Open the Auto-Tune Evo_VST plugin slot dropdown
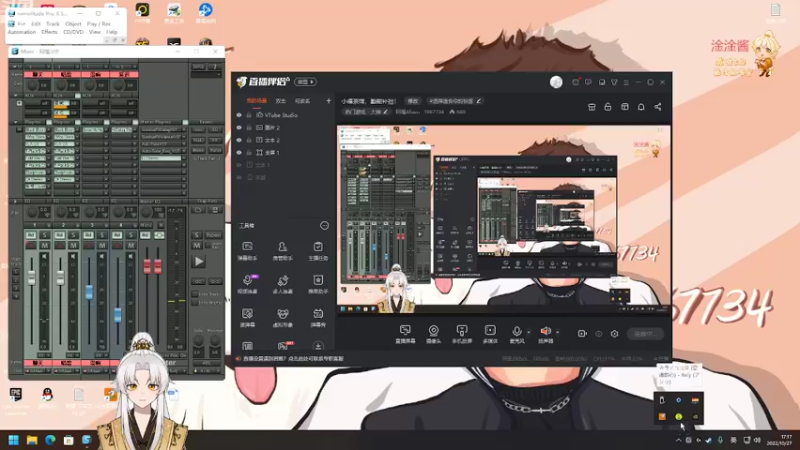Screen dimensions: 800x450 [184, 151]
